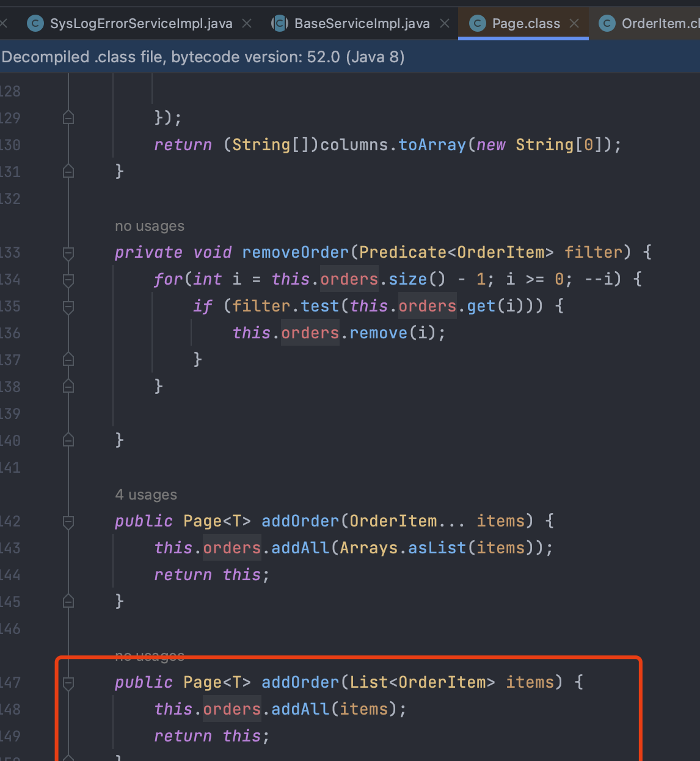Click the Page.class file type icon
The width and height of the screenshot is (700, 761).
pos(478,24)
